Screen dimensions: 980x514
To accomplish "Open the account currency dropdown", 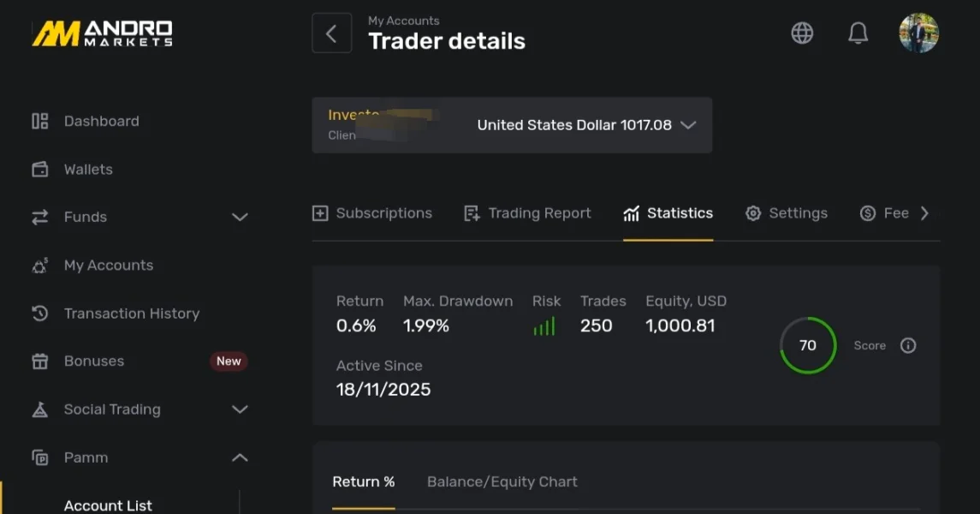I will click(x=688, y=125).
